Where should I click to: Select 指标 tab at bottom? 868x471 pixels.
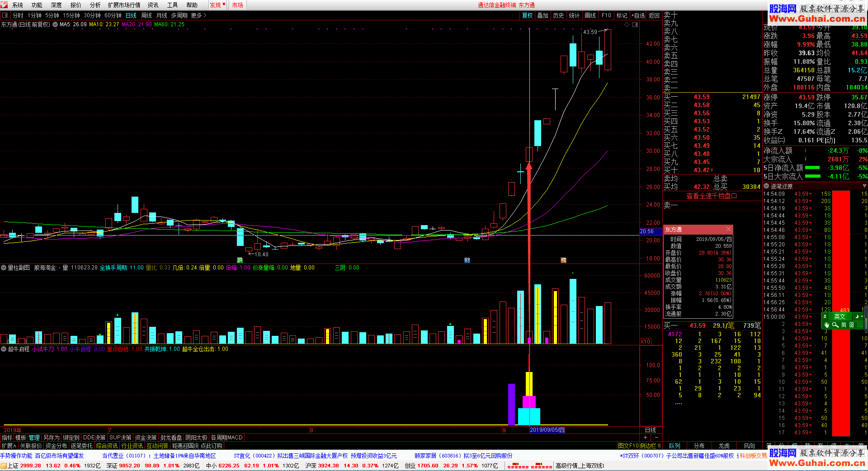(x=7, y=438)
